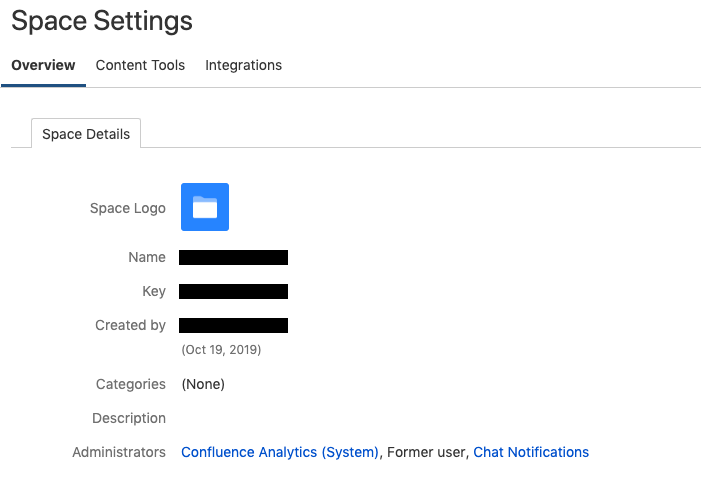Click the Space Logo label

point(128,208)
